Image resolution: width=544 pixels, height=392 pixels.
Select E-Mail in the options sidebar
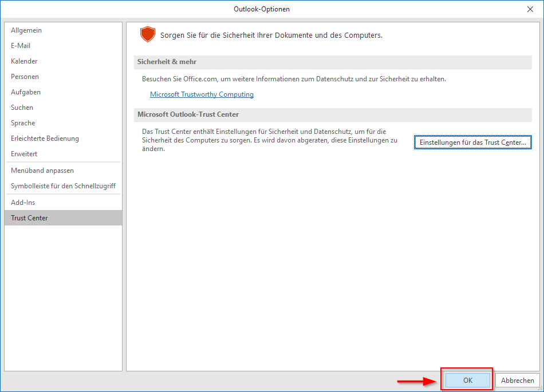(21, 46)
